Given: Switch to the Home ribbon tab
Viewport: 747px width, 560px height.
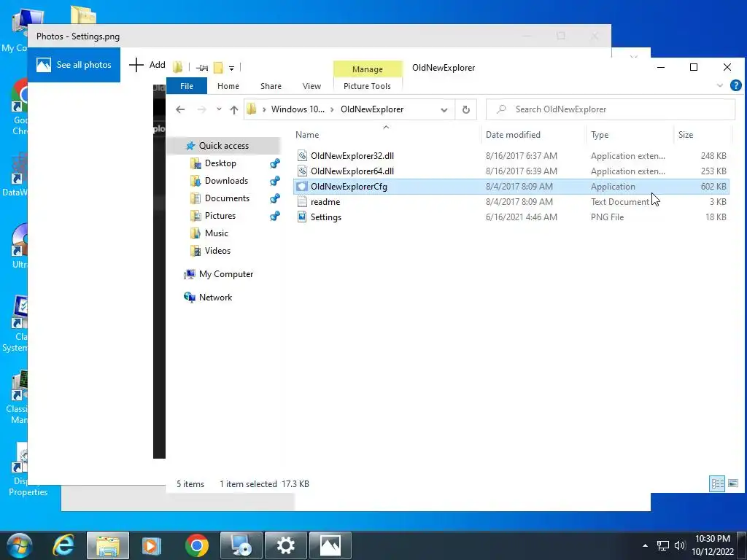Looking at the screenshot, I should 228,86.
